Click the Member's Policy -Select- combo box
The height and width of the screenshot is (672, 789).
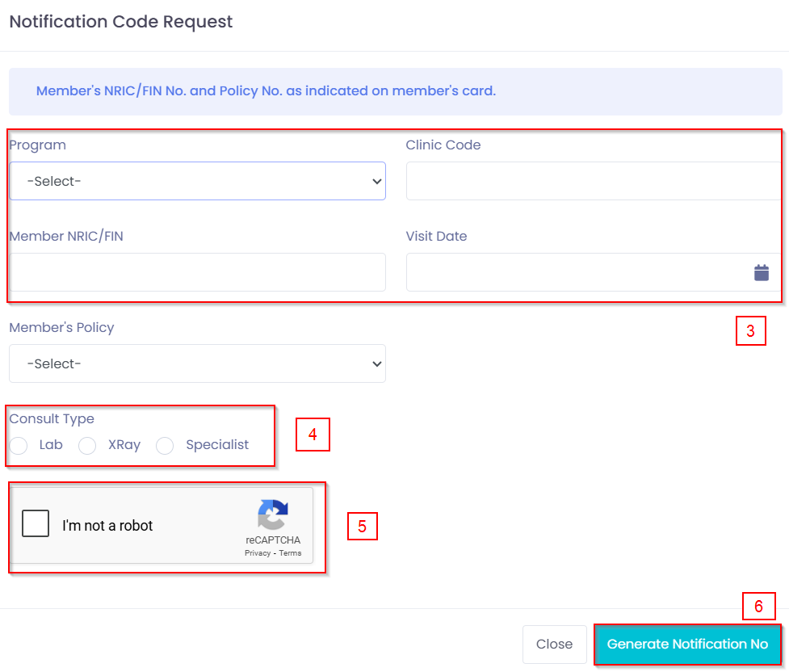tap(197, 363)
